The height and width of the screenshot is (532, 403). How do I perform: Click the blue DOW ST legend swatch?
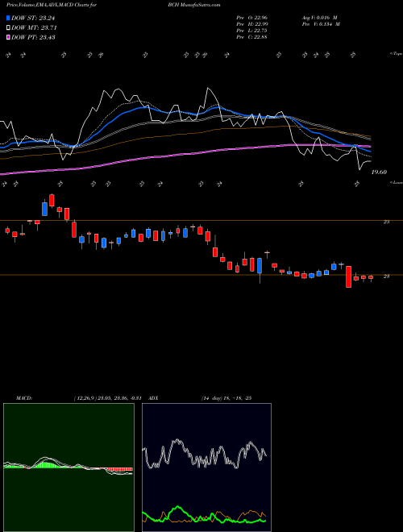coord(8,18)
